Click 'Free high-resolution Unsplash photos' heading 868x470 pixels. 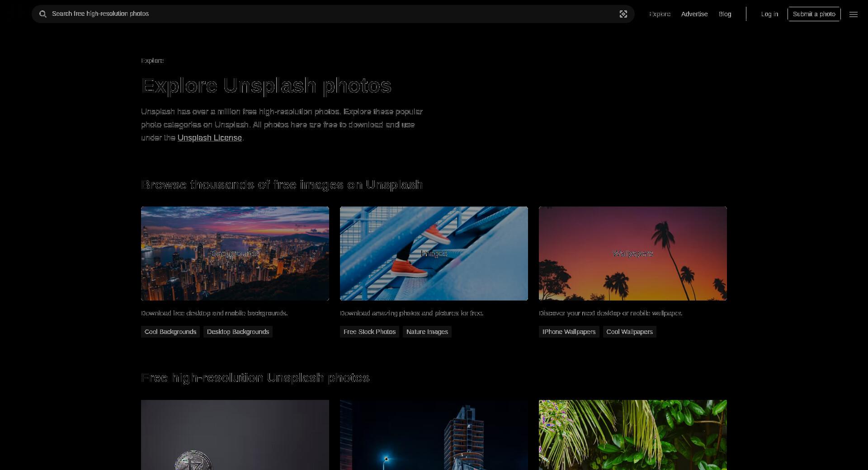[255, 378]
